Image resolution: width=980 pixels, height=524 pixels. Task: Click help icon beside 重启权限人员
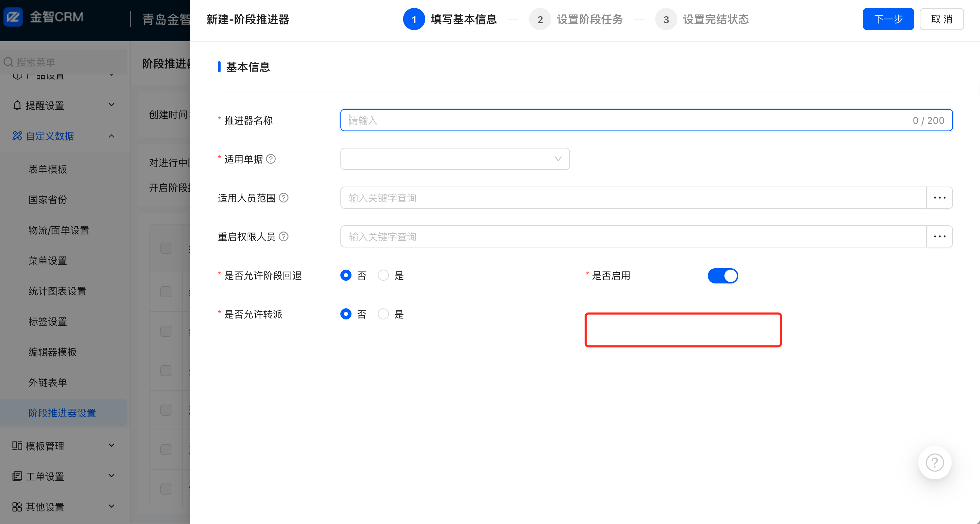point(283,236)
